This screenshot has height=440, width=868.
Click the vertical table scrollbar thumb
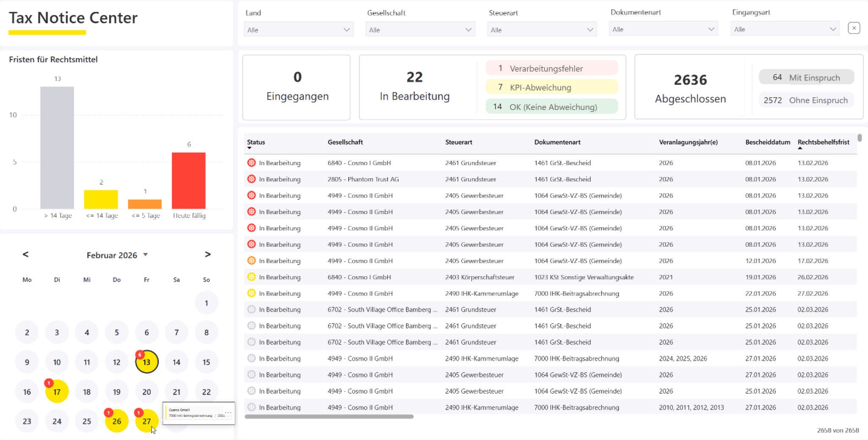coord(860,138)
